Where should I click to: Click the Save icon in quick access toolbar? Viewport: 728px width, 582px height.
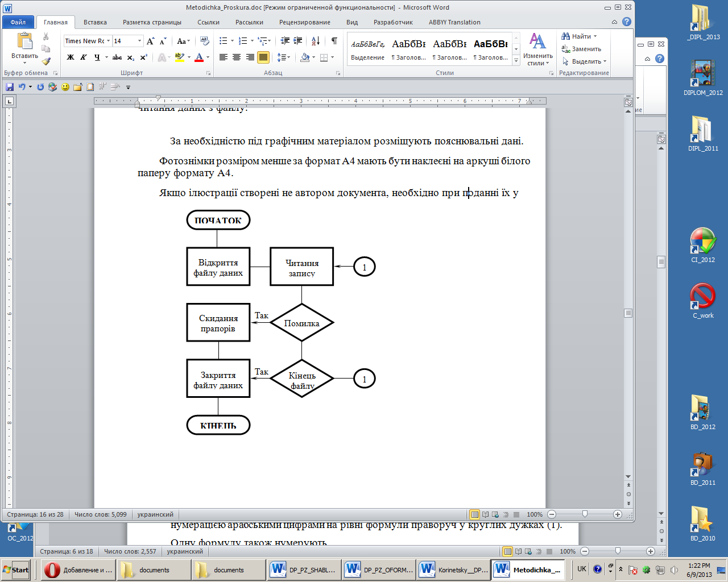tap(10, 87)
